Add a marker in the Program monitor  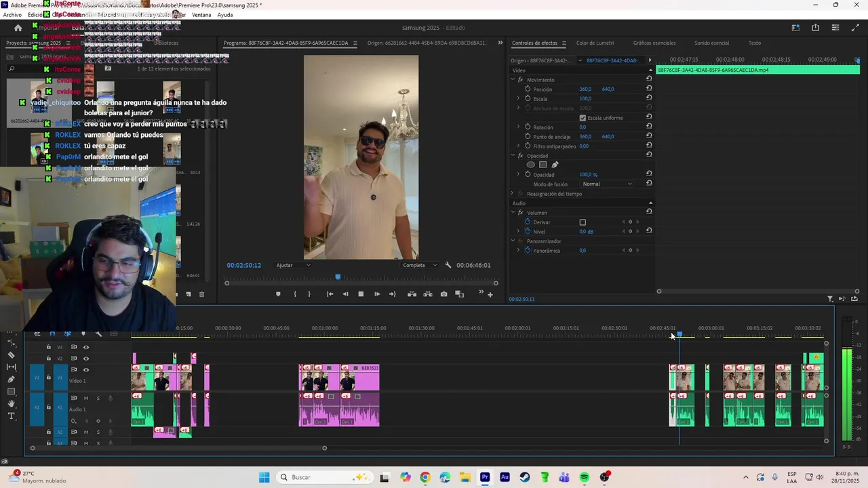(278, 294)
